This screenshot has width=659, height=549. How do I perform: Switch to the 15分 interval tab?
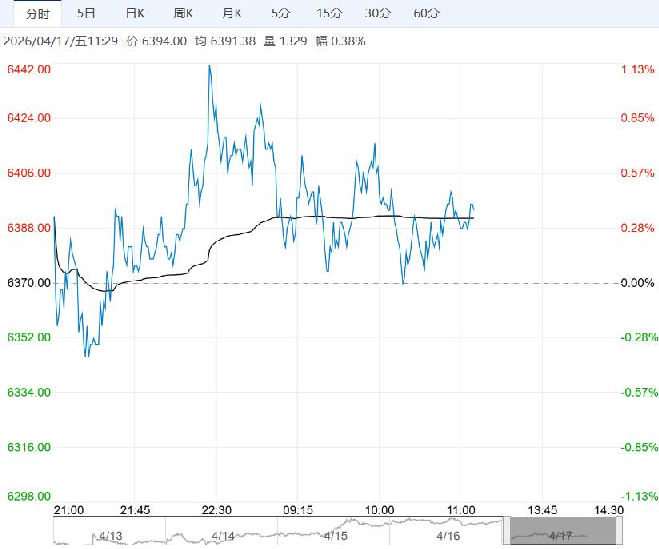(x=328, y=13)
